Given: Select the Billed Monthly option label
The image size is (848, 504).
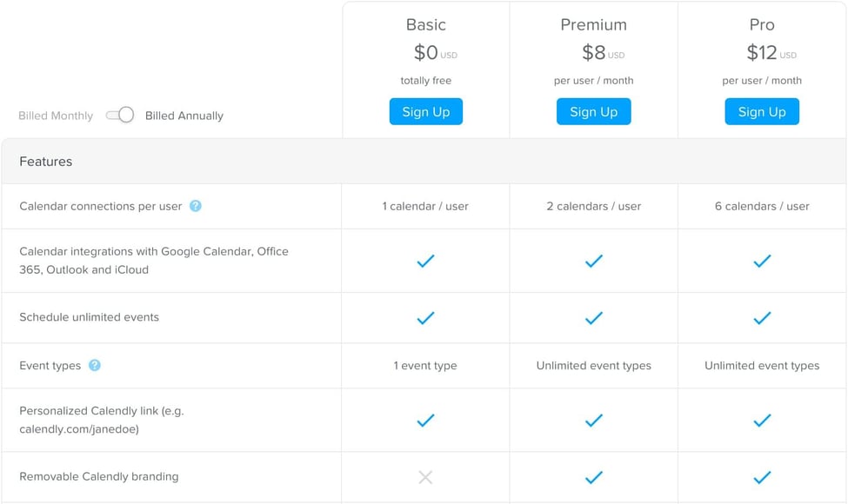Looking at the screenshot, I should click(56, 116).
